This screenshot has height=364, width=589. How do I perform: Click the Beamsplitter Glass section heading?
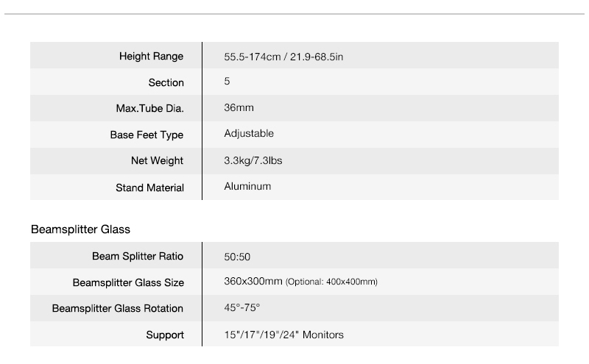tap(80, 229)
